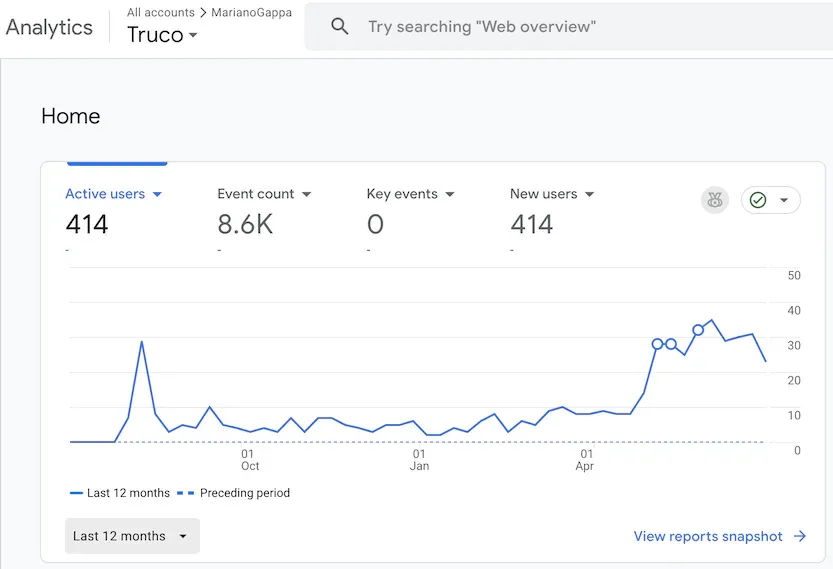Click 'Last 12 months' solid line legend entry

click(120, 493)
